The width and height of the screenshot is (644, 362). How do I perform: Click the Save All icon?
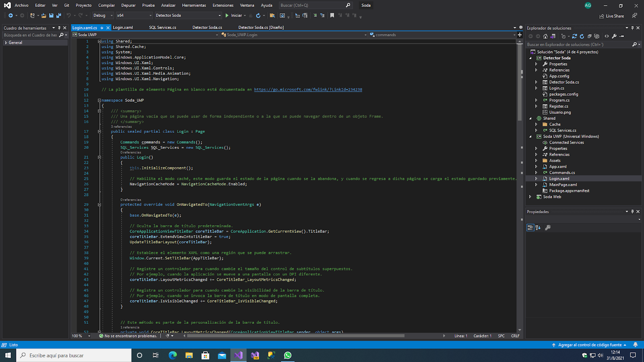point(59,15)
